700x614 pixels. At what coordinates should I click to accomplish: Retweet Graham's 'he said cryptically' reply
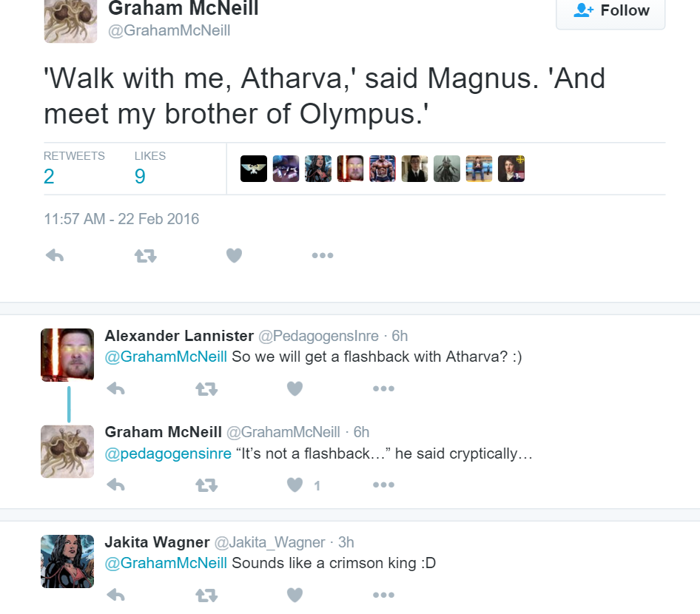click(206, 485)
